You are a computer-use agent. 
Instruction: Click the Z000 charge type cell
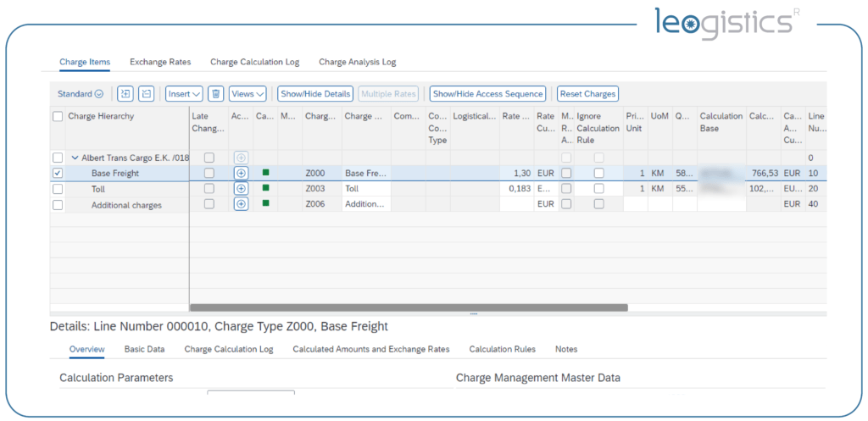[321, 173]
